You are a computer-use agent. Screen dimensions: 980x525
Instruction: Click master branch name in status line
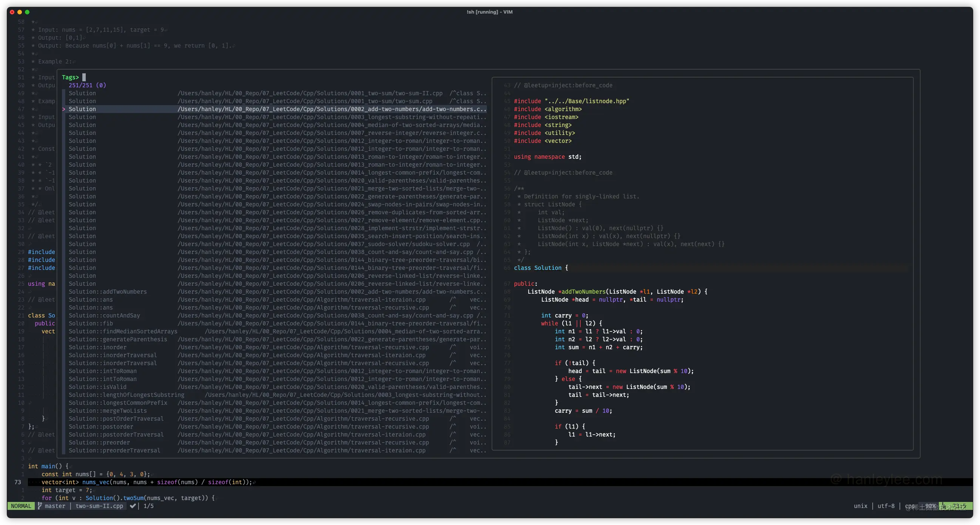55,506
